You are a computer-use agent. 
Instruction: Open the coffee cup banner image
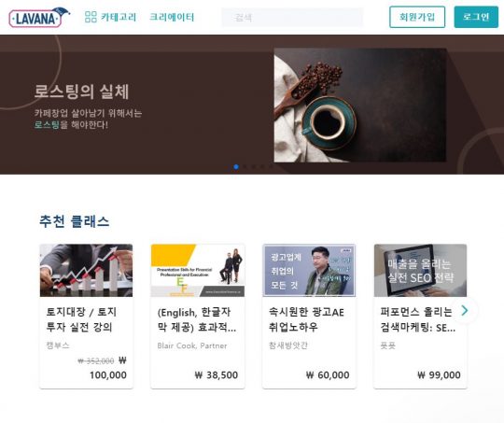360,106
